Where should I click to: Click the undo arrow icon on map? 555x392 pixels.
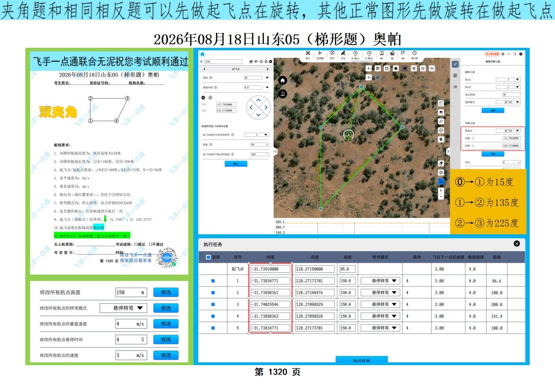click(x=369, y=77)
